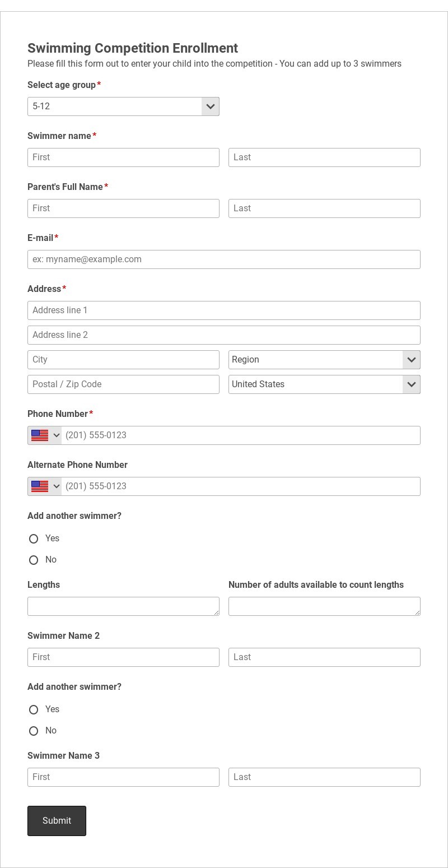Click the Address line 1 field
This screenshot has height=868, width=448.
[x=224, y=310]
